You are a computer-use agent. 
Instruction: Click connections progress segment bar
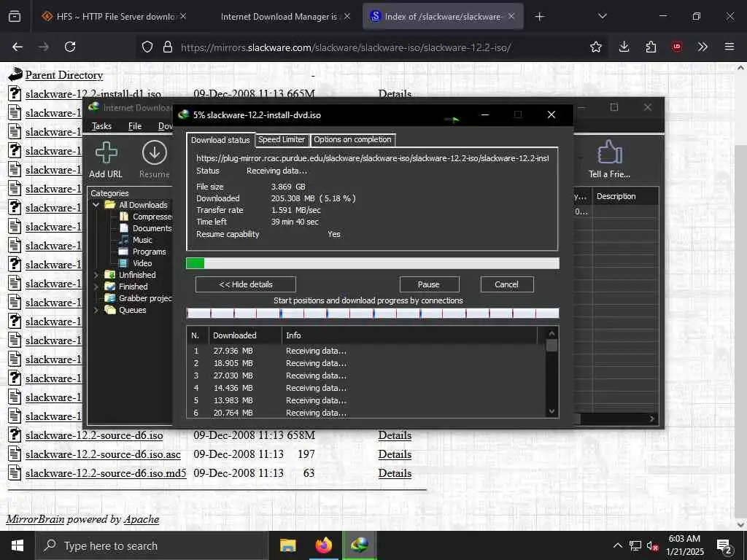tap(373, 313)
